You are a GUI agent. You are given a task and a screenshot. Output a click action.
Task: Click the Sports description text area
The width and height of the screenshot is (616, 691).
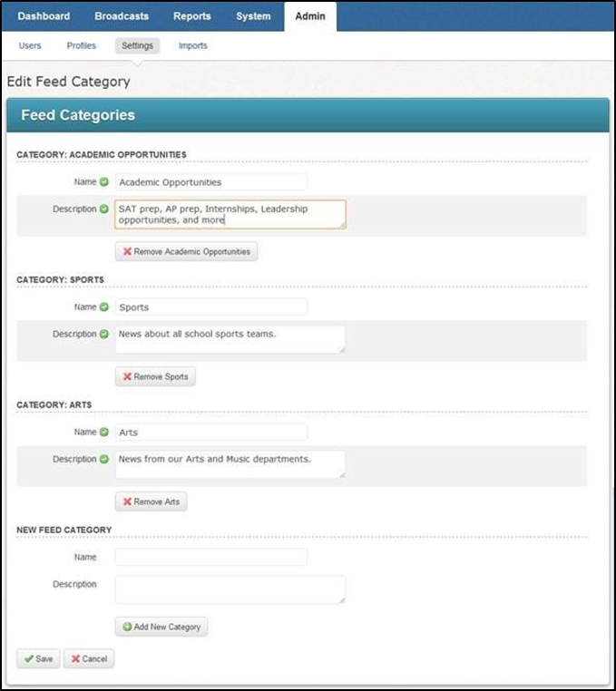tap(230, 339)
